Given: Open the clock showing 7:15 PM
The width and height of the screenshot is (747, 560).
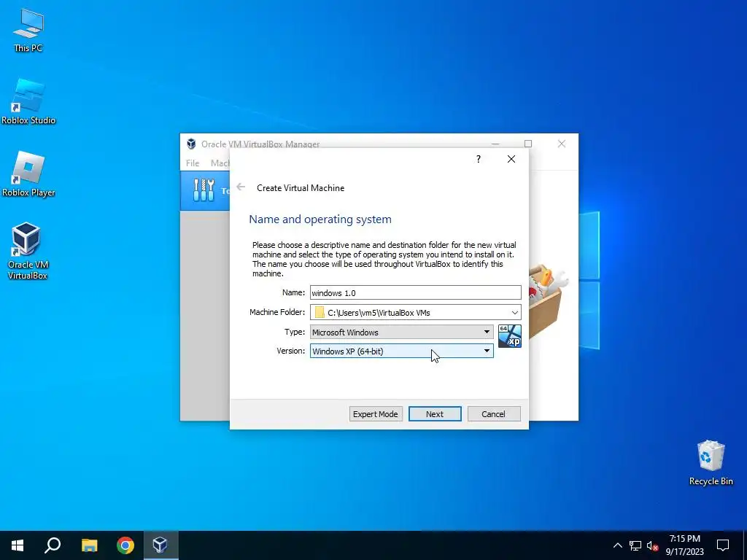Looking at the screenshot, I should pos(684,545).
